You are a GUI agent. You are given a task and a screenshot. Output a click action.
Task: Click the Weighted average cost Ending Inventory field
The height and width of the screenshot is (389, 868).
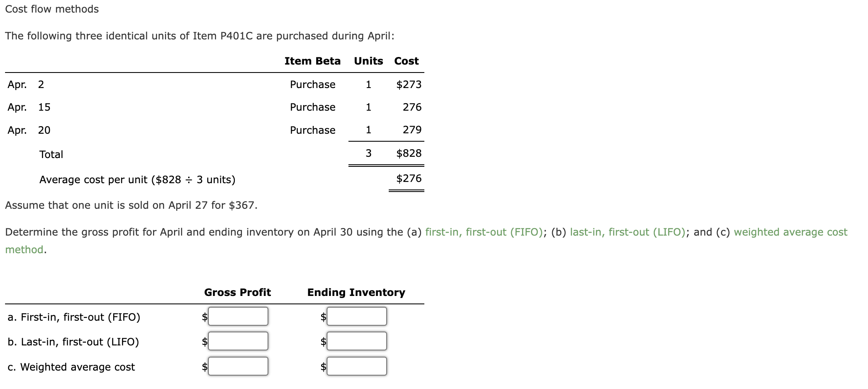point(356,366)
